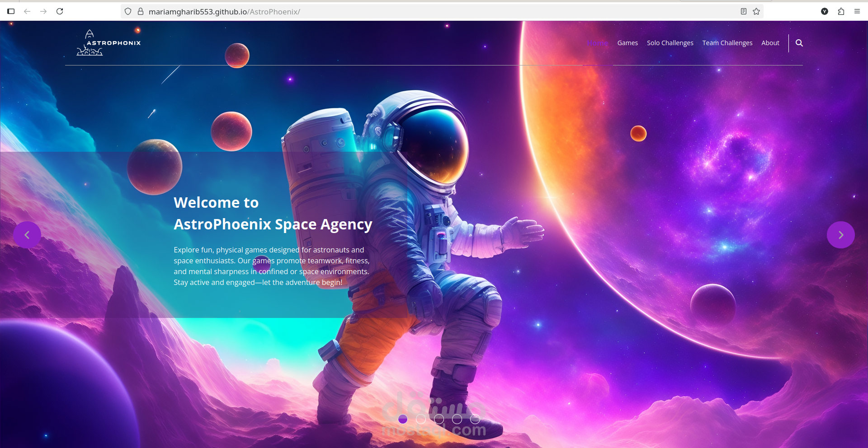Select the About menu item
The height and width of the screenshot is (448, 868).
pyautogui.click(x=770, y=43)
